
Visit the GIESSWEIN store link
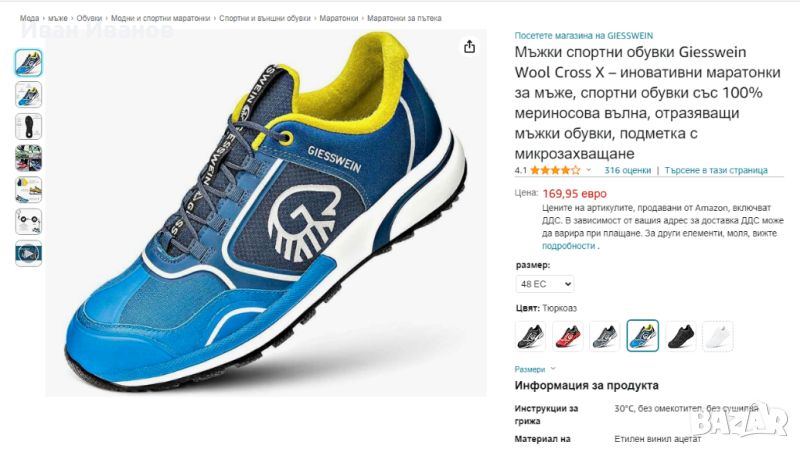click(584, 36)
